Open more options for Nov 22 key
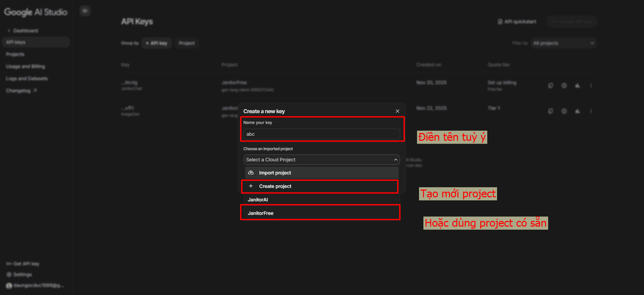 point(591,111)
